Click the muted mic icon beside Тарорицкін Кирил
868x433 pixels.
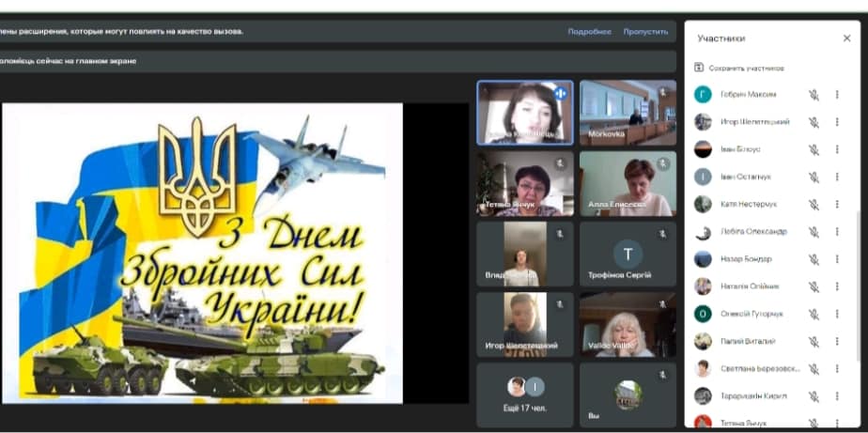click(x=814, y=396)
